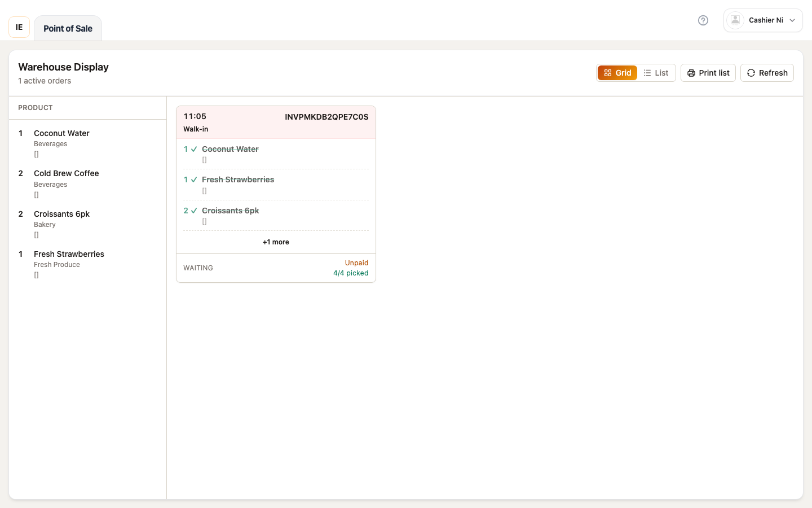Click the list lines icon
Viewport: 812px width, 508px height.
point(647,73)
